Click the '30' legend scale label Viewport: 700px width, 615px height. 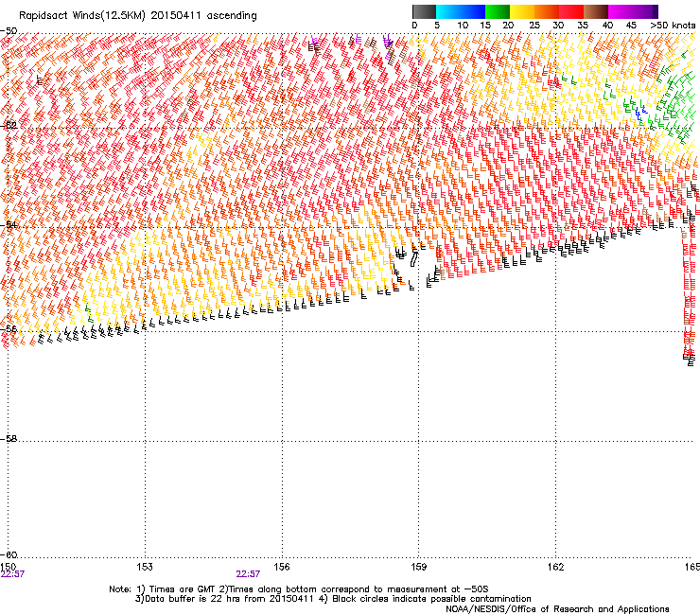[558, 26]
